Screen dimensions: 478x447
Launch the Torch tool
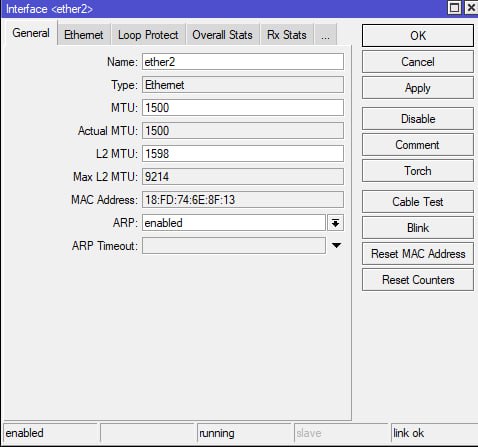(418, 171)
